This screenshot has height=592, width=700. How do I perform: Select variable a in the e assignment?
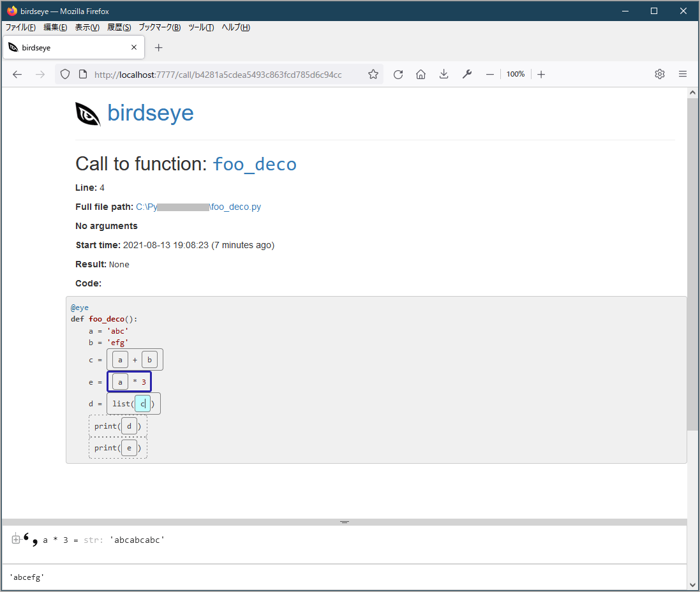[120, 382]
